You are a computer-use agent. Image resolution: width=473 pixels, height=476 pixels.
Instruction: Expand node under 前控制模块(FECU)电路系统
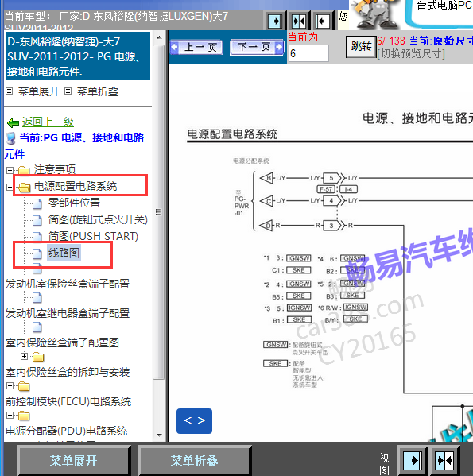tap(10, 415)
